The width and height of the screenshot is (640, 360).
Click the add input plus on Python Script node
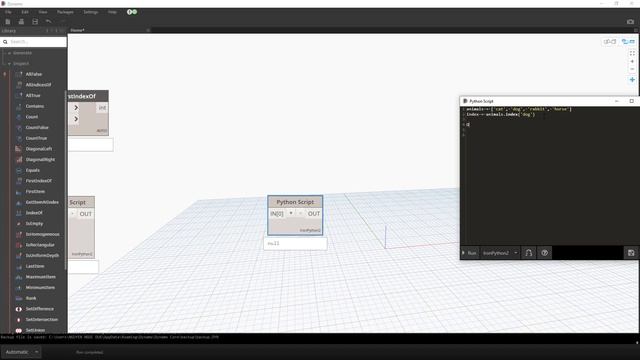point(291,213)
